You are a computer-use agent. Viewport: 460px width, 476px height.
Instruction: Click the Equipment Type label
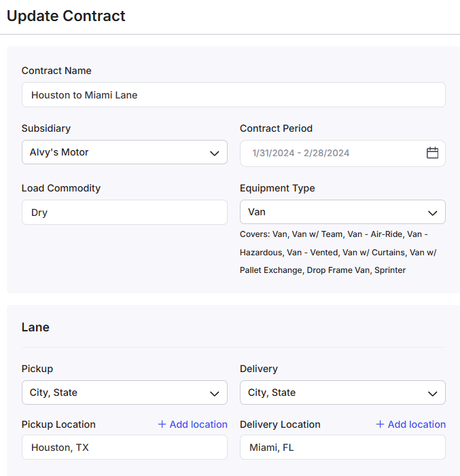pyautogui.click(x=277, y=188)
